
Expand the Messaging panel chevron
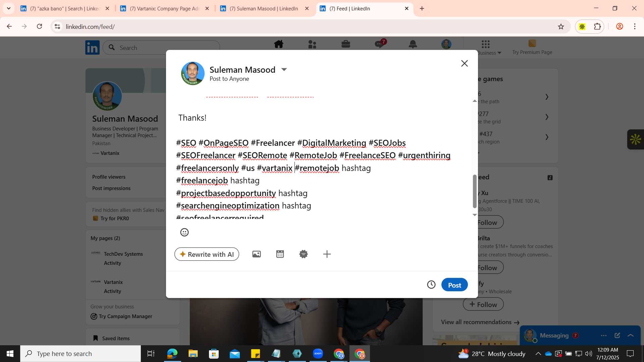pyautogui.click(x=631, y=336)
